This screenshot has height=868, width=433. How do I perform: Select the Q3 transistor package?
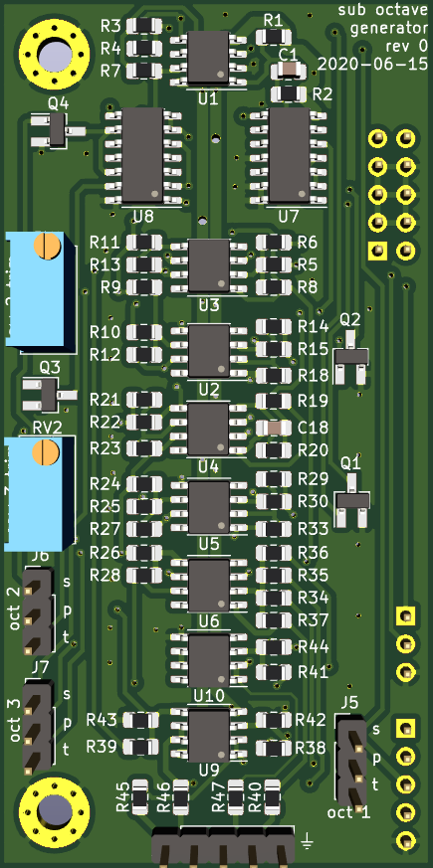49,394
